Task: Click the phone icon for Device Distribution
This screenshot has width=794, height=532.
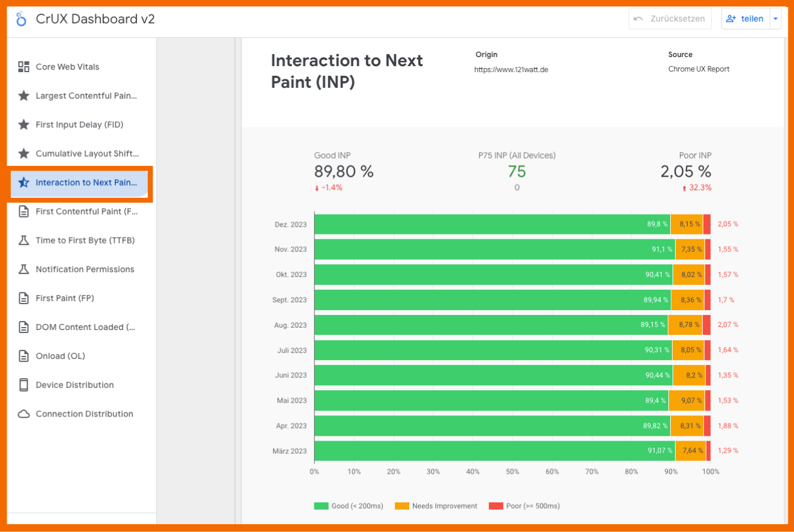Action: [x=23, y=385]
